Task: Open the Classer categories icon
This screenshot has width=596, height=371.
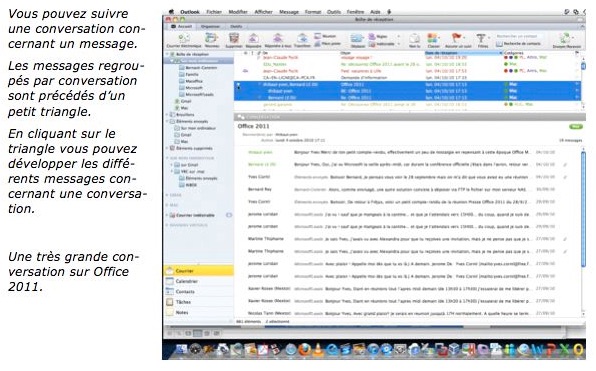Action: click(433, 38)
